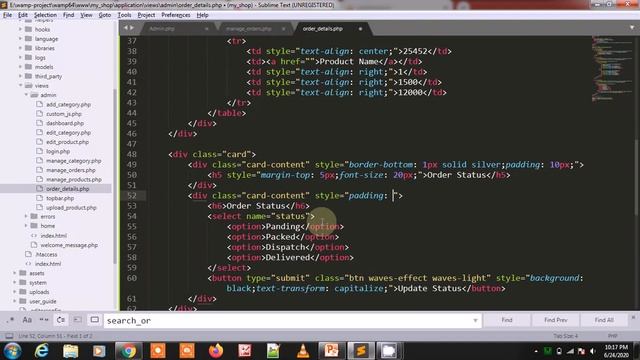The image size is (640, 360).
Task: Collapse the views folder
Action: (x=20, y=86)
